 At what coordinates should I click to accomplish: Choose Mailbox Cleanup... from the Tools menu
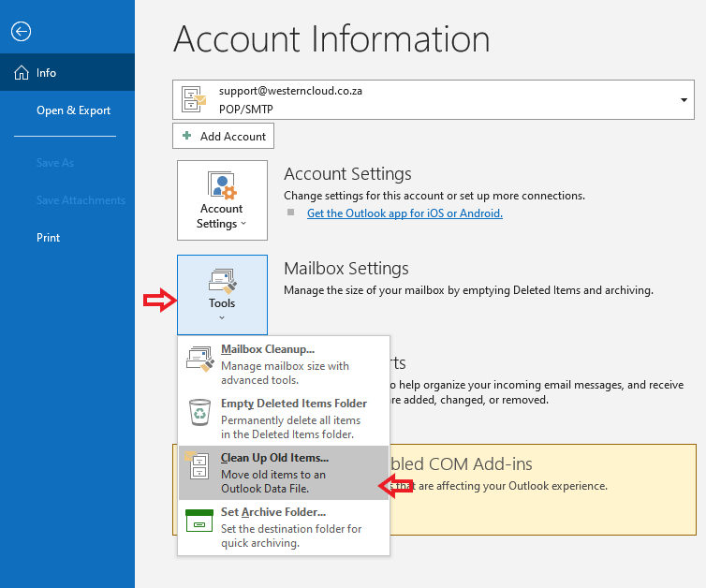coord(284,364)
